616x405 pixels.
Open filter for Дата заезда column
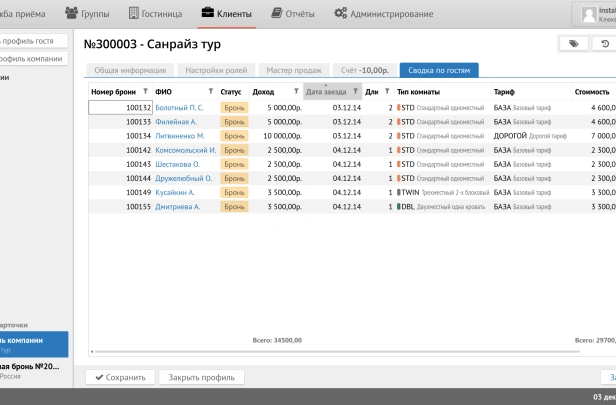[x=355, y=92]
